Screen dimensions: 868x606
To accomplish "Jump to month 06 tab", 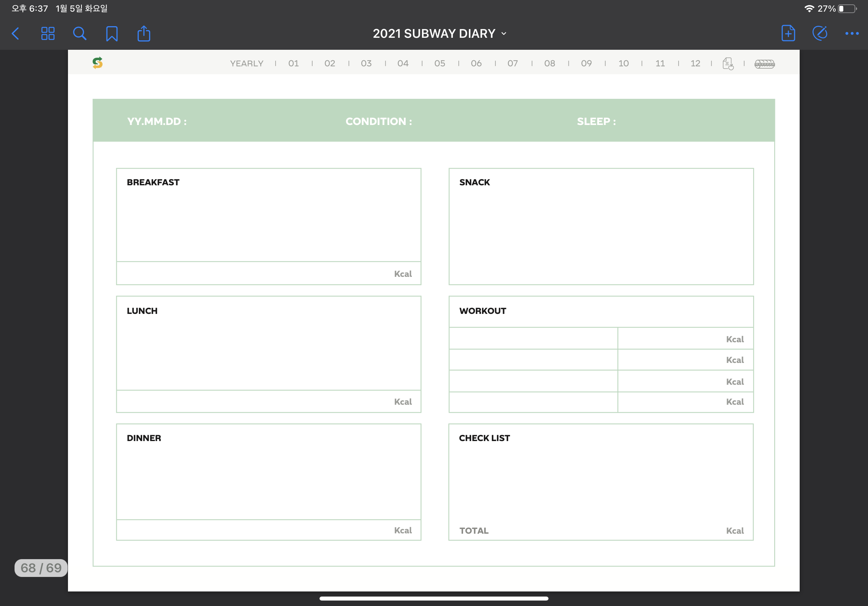I will tap(476, 64).
